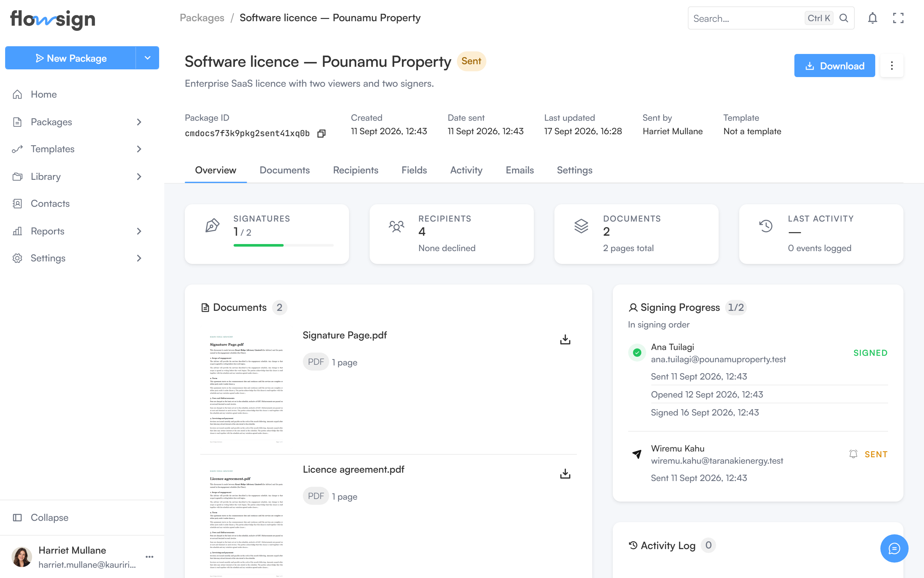Click the Sent status badge

[x=471, y=62]
